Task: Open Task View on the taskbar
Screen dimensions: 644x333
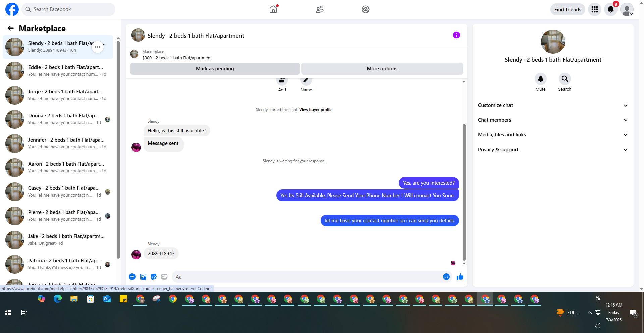Action: coord(24,313)
